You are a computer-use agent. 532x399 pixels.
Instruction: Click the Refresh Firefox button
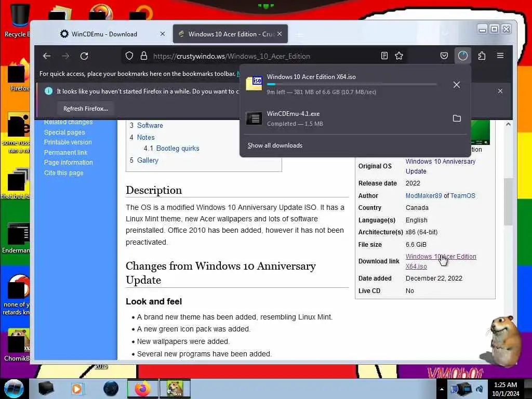pos(86,109)
